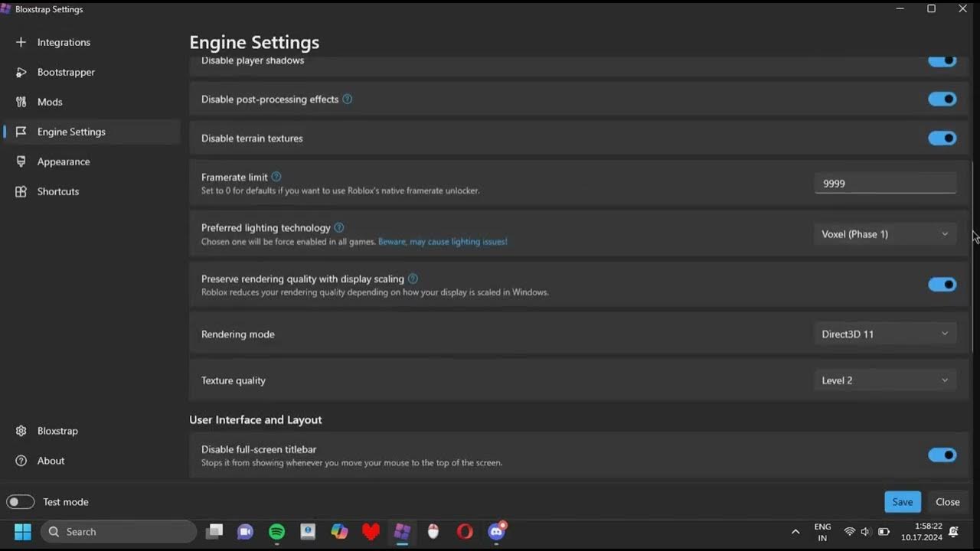Enable Test mode toggle

21,502
